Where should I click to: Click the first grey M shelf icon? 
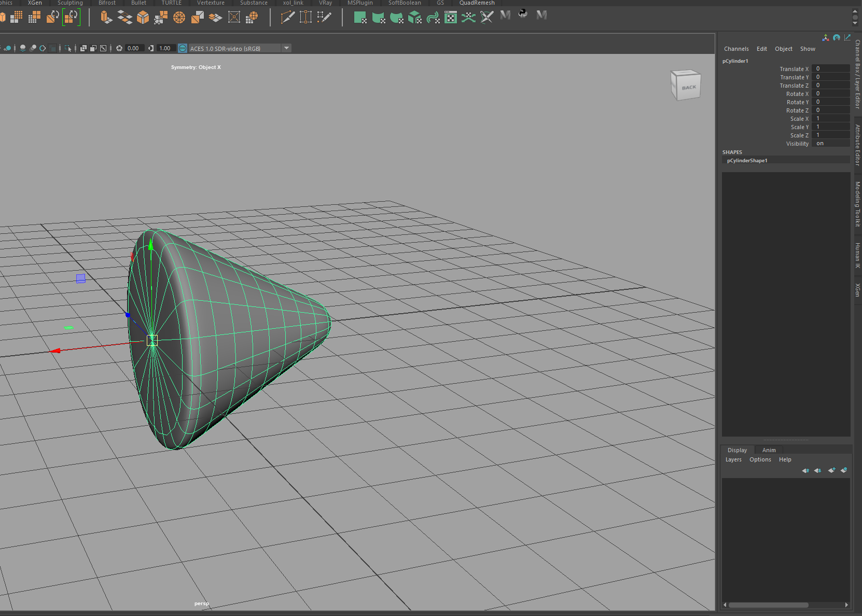[505, 15]
